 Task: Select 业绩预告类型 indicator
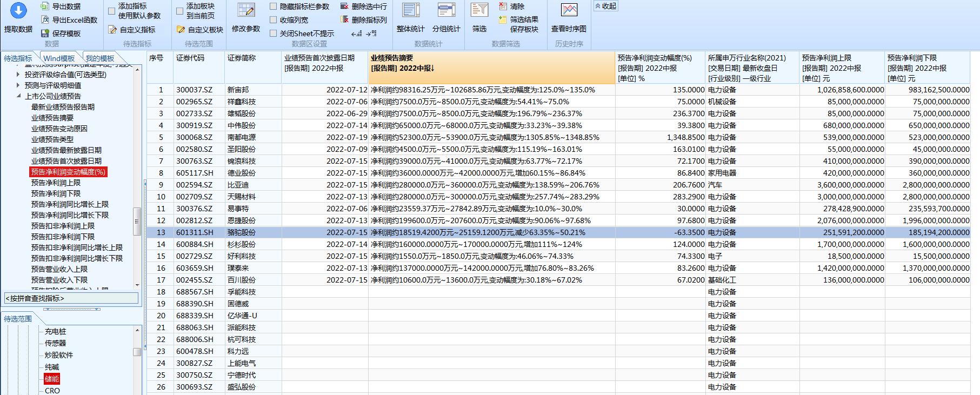coord(52,139)
